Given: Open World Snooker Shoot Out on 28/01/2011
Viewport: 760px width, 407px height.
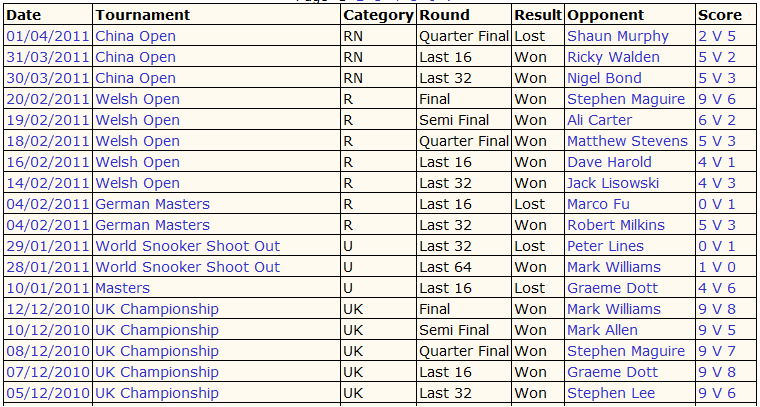Looking at the screenshot, I should coord(188,267).
